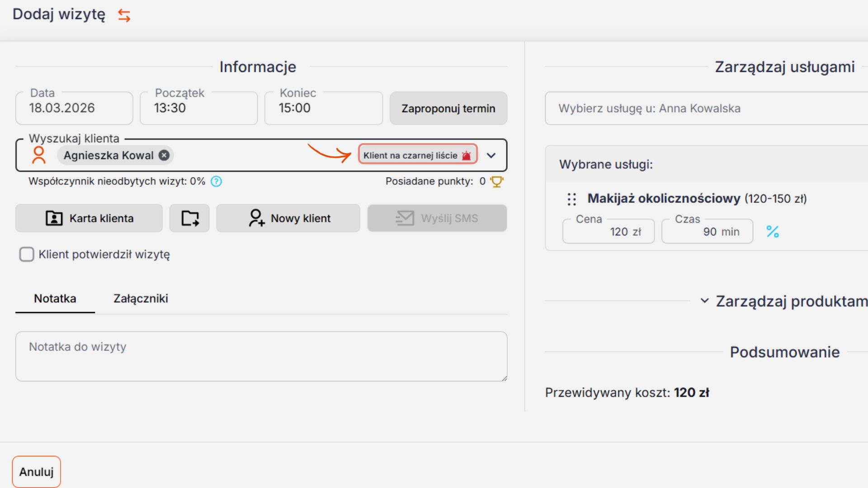
Task: Open the service selection combo box
Action: click(705, 108)
